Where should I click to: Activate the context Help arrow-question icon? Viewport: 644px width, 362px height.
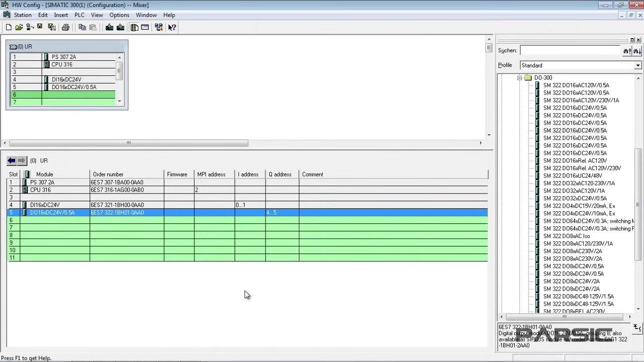click(x=172, y=27)
